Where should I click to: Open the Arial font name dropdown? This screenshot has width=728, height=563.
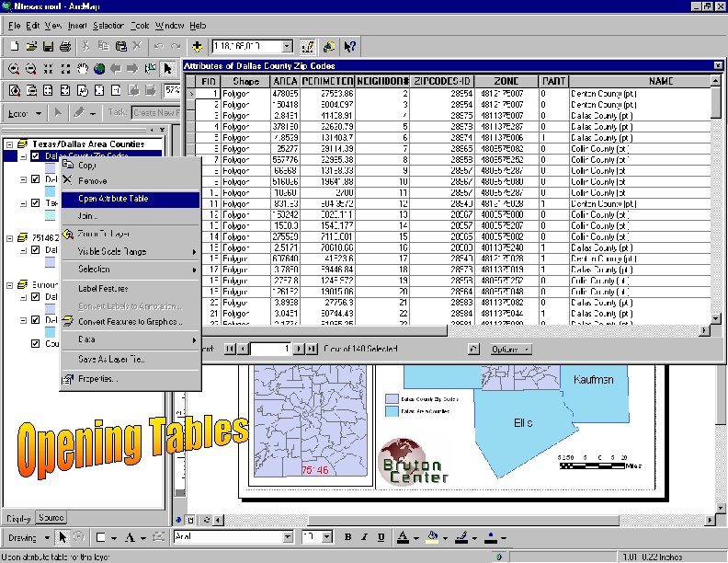tap(288, 537)
